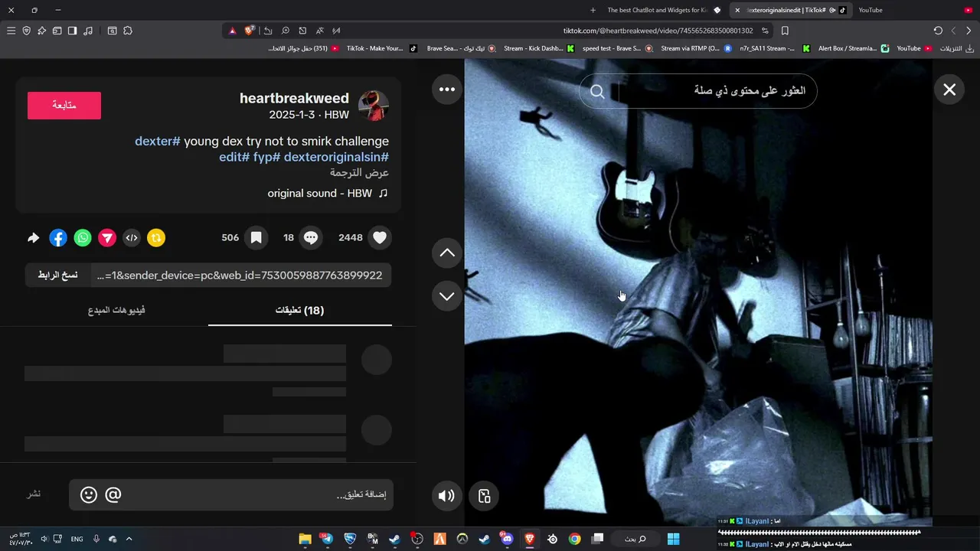Mute the video volume speaker button
This screenshot has width=980, height=551.
(x=446, y=496)
